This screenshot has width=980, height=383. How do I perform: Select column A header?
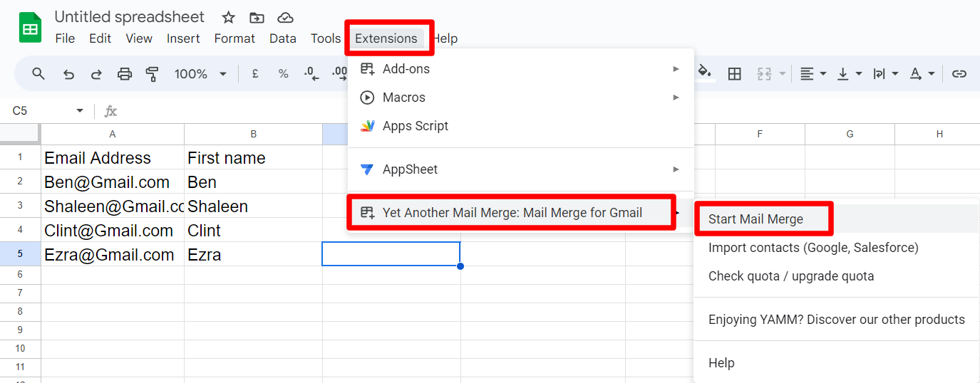pyautogui.click(x=113, y=134)
